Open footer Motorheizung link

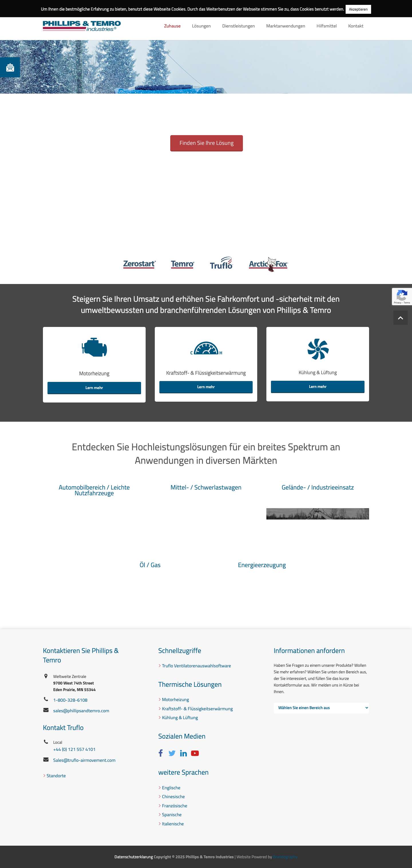pyautogui.click(x=175, y=699)
